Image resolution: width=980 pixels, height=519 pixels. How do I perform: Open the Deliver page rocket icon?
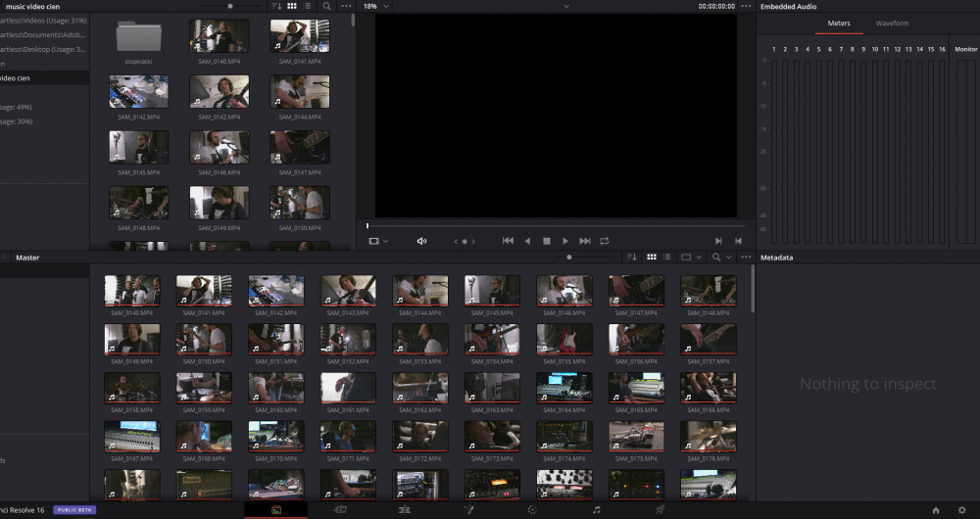click(660, 509)
